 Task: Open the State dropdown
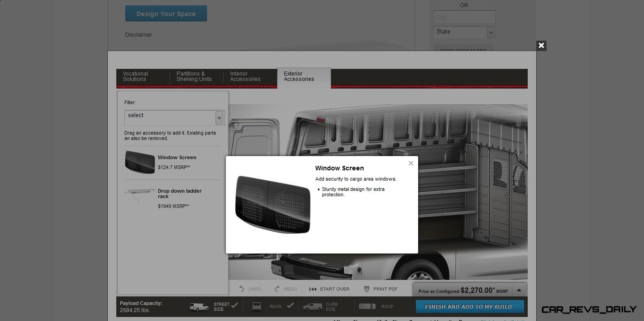point(464,32)
